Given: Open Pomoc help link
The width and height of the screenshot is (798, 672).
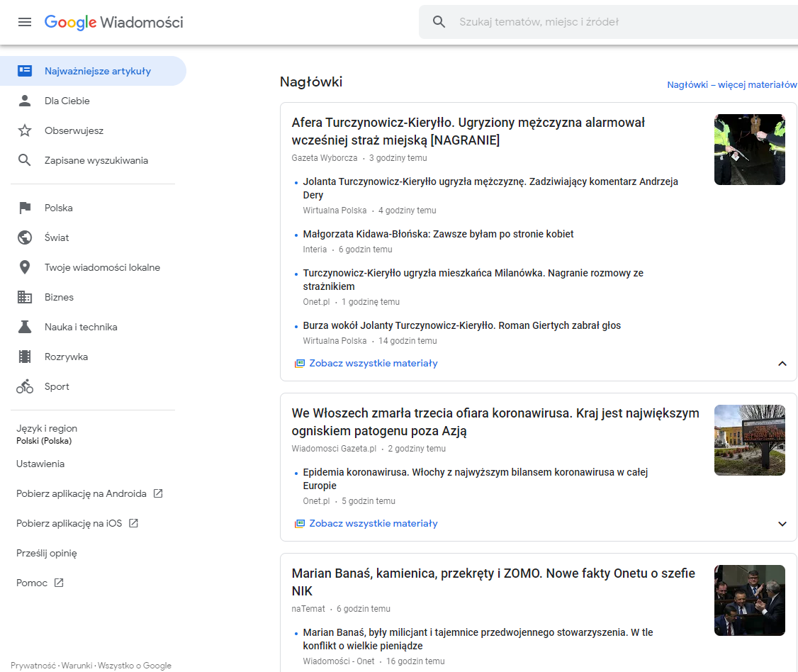Looking at the screenshot, I should coord(32,583).
